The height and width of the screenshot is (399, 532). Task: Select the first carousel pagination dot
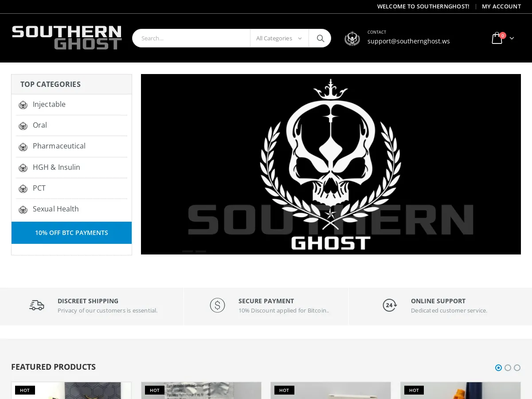click(x=498, y=368)
